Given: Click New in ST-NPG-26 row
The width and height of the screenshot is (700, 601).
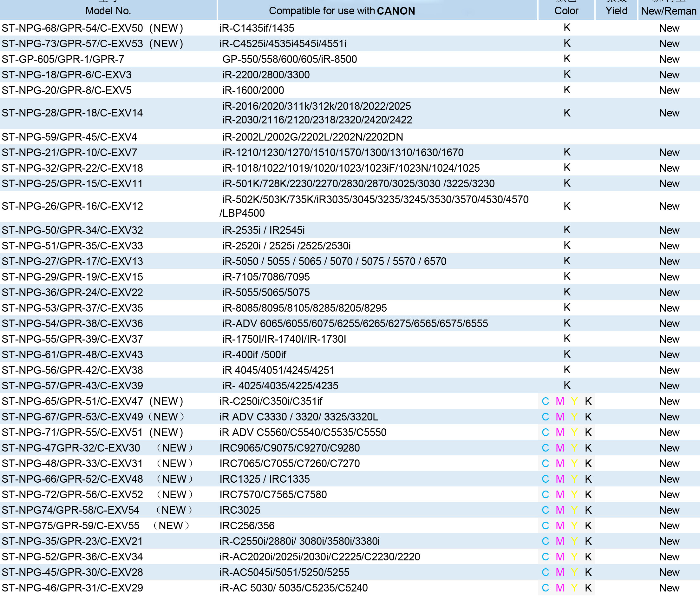Looking at the screenshot, I should click(669, 206).
